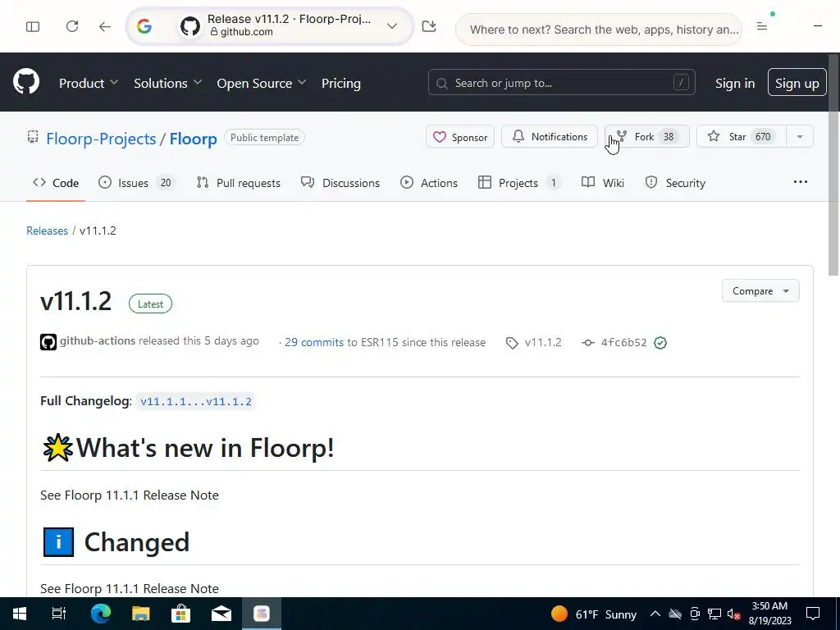Open the Floorp-Projects organization link
840x630 pixels.
coord(101,138)
